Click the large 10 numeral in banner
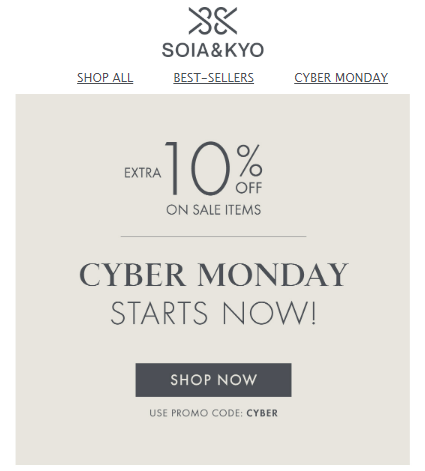 [198, 168]
